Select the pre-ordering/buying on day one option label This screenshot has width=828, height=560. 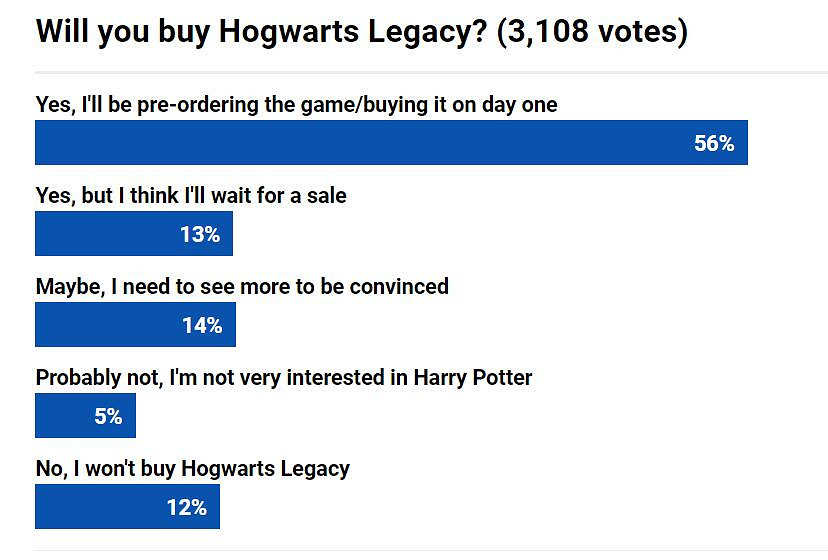[296, 104]
